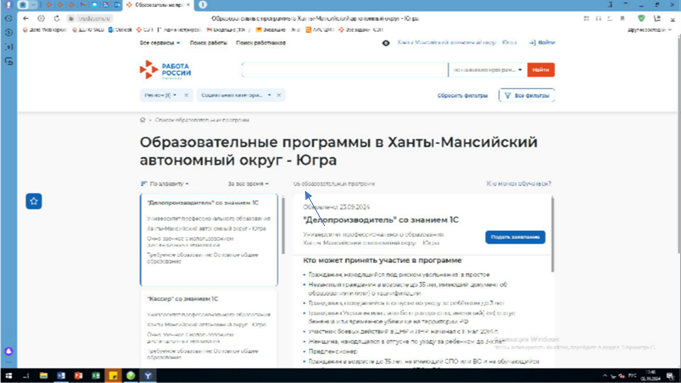Remove the Социальная категория filter chip
This screenshot has width=681, height=383.
coord(279,95)
